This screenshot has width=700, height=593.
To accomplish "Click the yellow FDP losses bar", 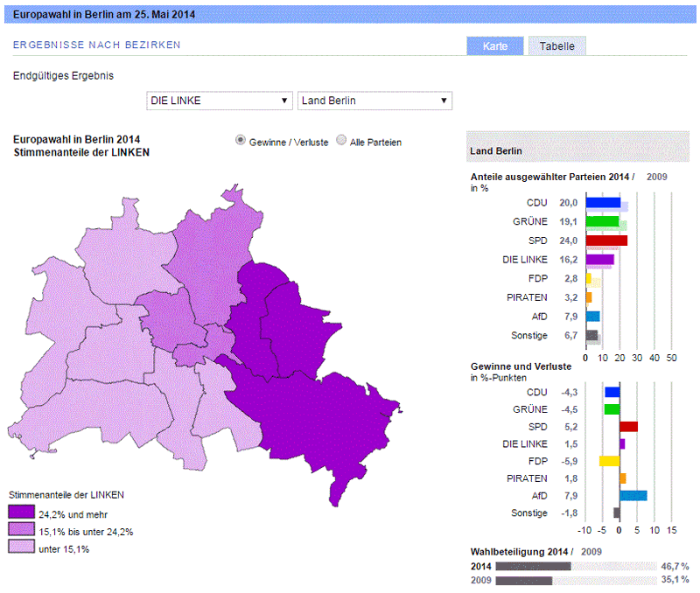I will (x=609, y=461).
